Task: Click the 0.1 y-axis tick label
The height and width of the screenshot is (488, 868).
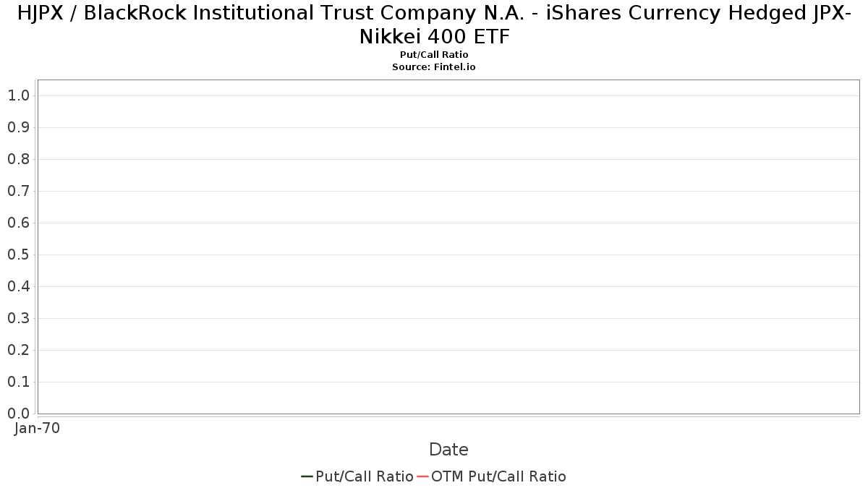Action: point(18,382)
